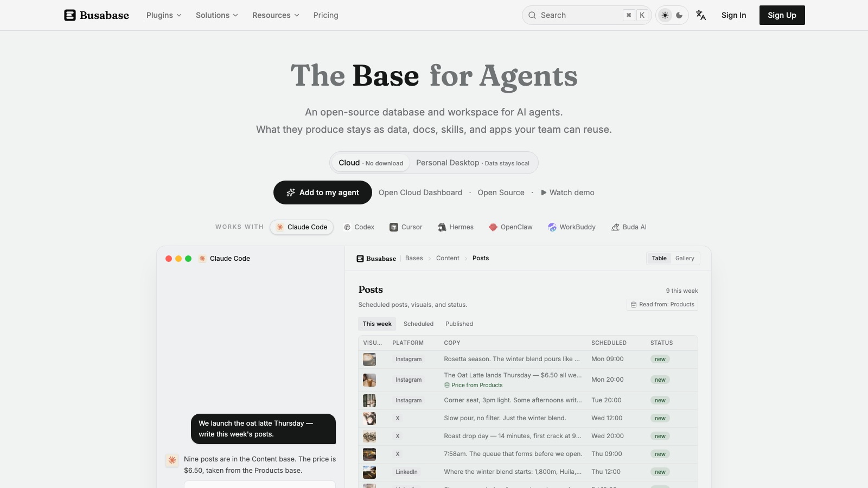Expand the Plugins menu
Viewport: 868px width, 488px height.
(164, 15)
